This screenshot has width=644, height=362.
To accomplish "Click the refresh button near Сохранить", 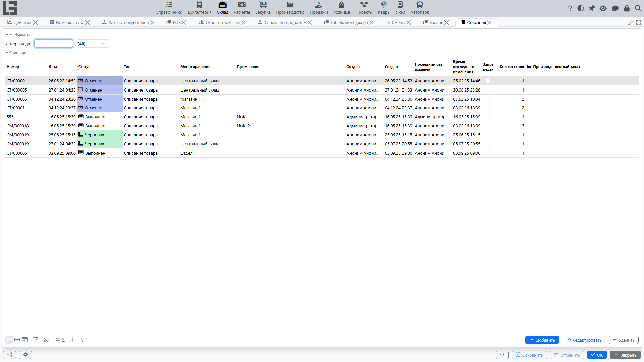I will pos(502,355).
